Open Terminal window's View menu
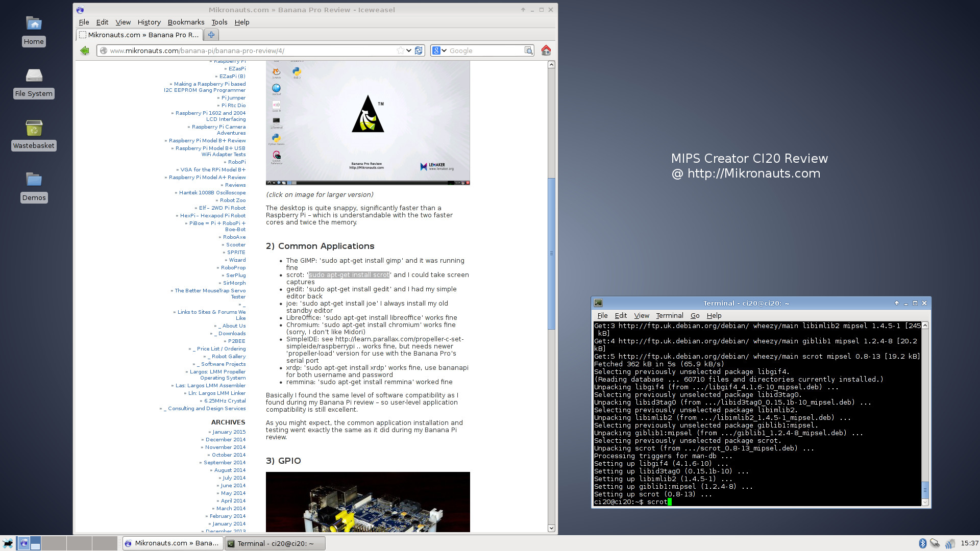Screen dimensions: 980x551 click(x=642, y=315)
